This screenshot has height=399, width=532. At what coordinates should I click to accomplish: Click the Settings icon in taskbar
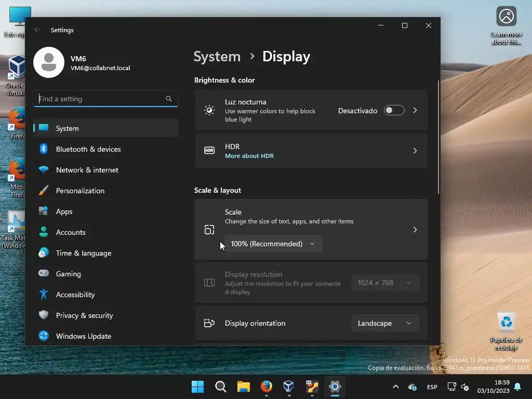point(335,387)
